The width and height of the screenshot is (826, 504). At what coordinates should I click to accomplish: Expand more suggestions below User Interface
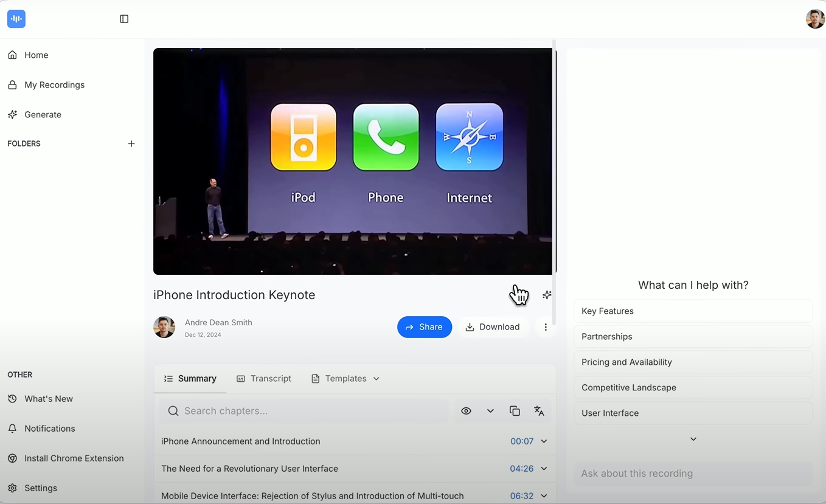693,439
